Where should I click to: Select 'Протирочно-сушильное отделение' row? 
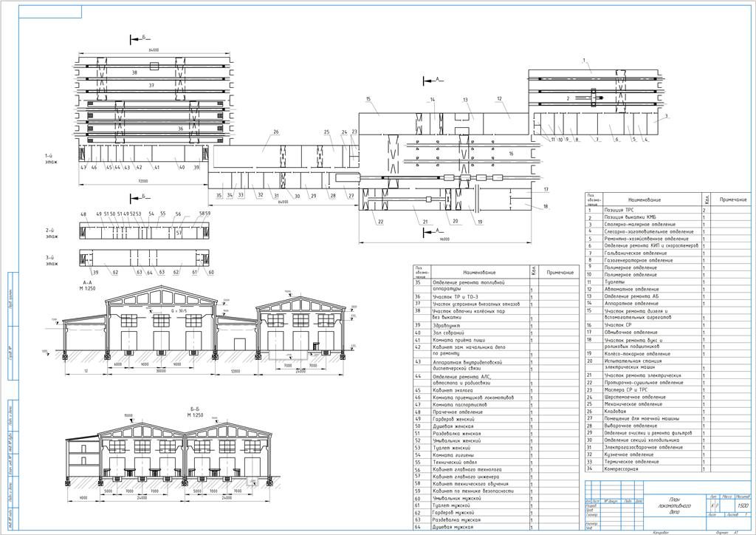[x=667, y=383]
